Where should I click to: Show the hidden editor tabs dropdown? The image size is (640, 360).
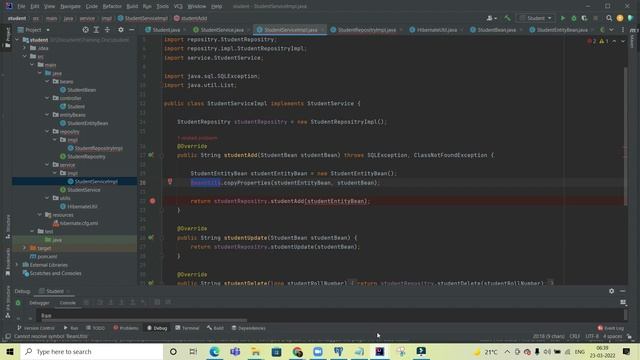point(611,30)
